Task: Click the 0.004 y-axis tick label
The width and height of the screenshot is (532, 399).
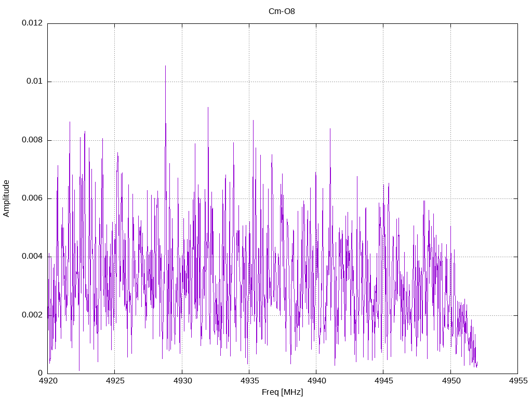Action: pos(33,256)
